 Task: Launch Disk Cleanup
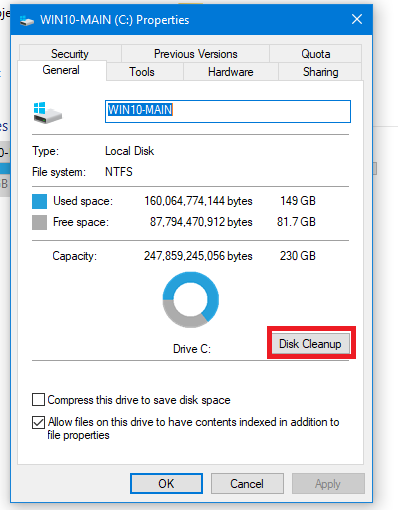tap(311, 343)
